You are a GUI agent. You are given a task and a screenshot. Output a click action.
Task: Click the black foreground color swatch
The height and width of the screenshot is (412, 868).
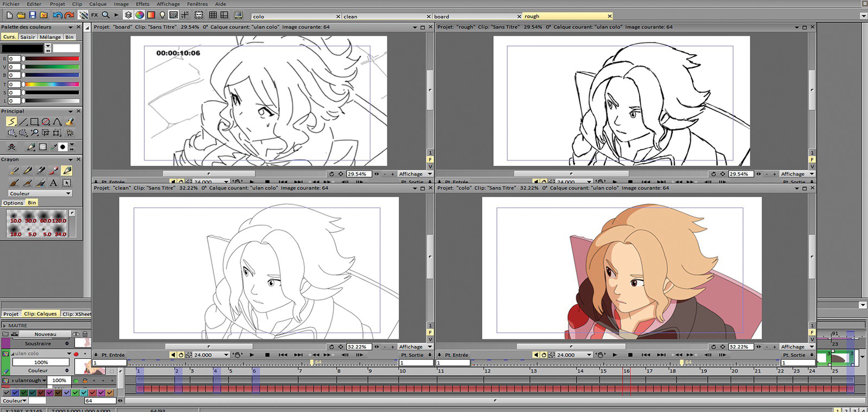tap(23, 48)
